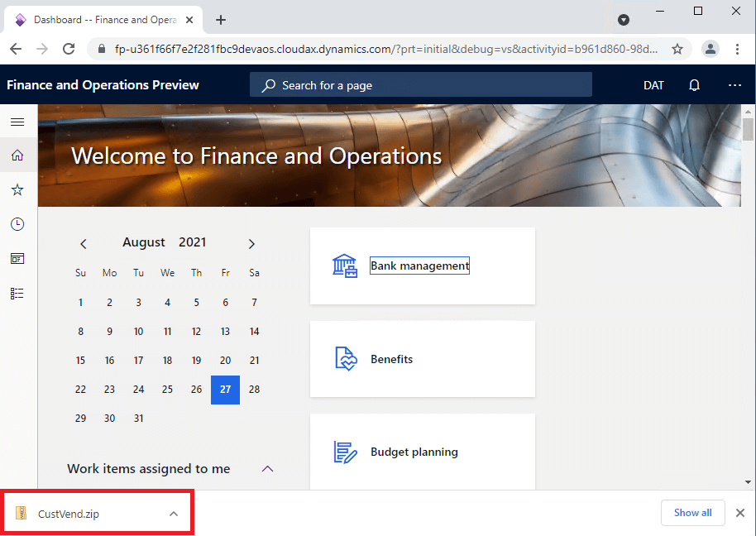Click the CustVend.zip file icon

click(21, 513)
